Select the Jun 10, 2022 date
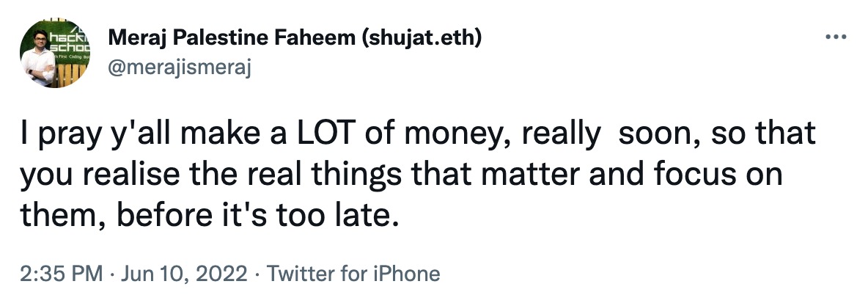 [x=184, y=274]
